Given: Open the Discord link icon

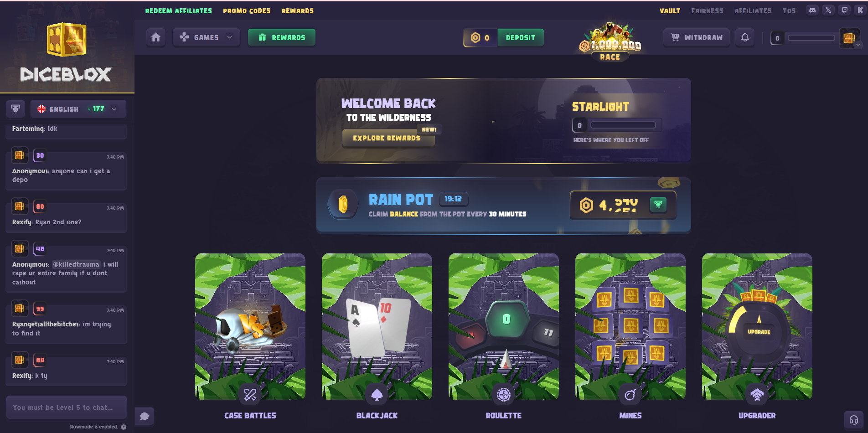Looking at the screenshot, I should 812,10.
